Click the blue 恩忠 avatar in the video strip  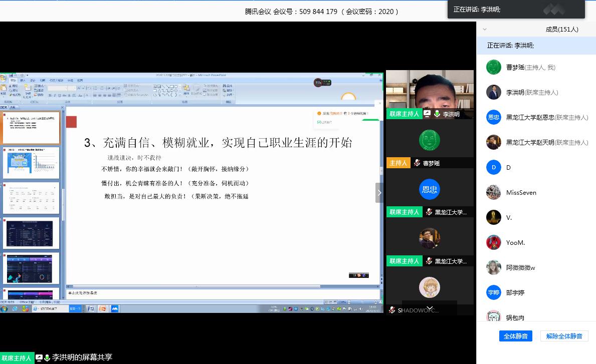[429, 190]
